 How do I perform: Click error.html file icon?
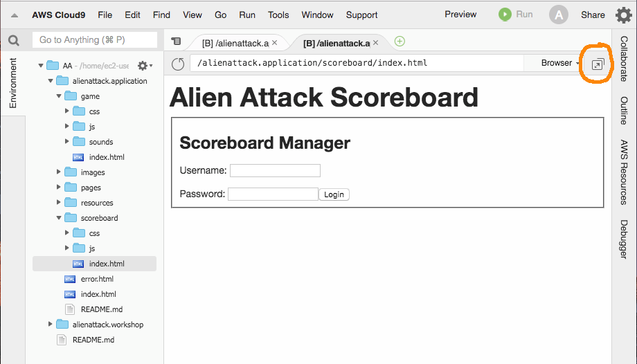(70, 279)
